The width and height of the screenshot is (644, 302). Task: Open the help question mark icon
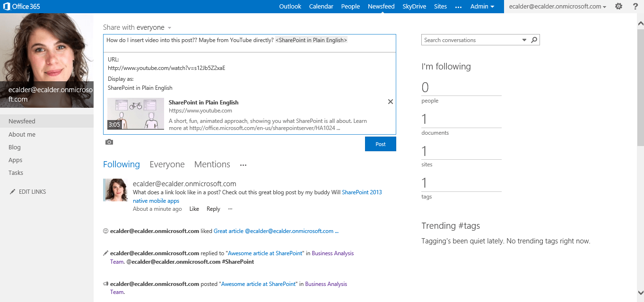635,6
